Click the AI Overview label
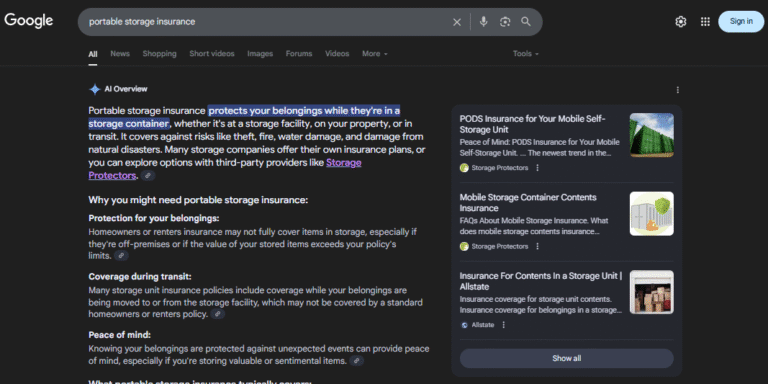Screen dimensions: 768x384 point(126,89)
